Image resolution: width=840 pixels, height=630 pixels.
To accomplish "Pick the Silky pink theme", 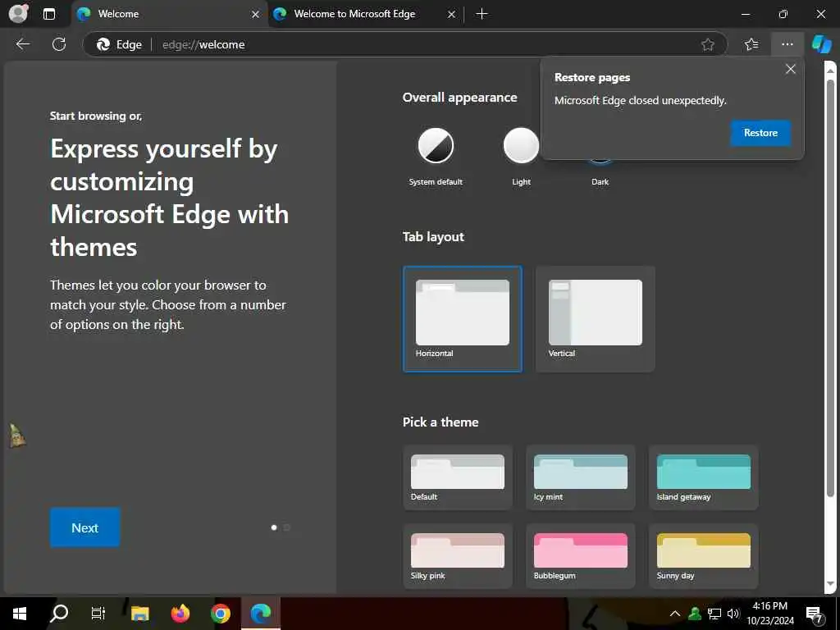I will pos(458,556).
